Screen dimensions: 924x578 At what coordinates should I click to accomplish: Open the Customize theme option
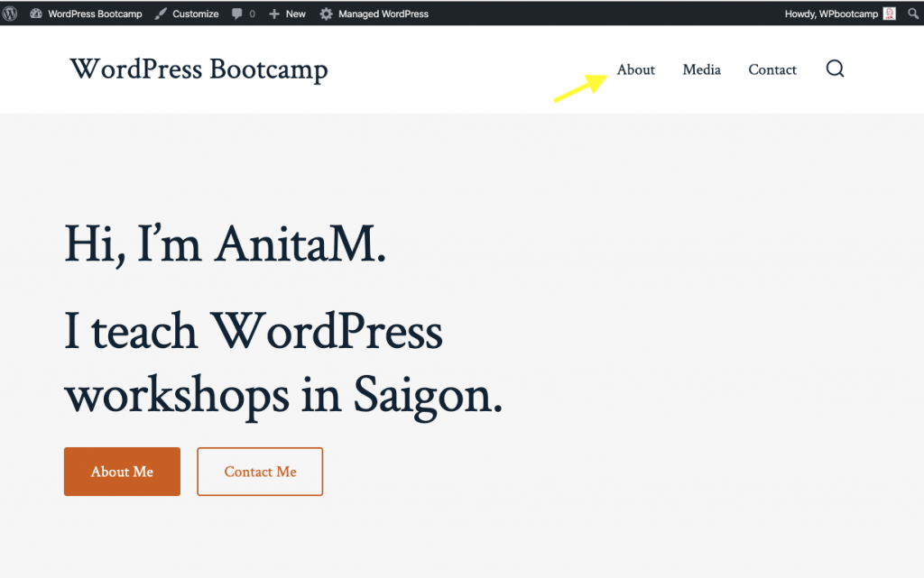[x=187, y=14]
